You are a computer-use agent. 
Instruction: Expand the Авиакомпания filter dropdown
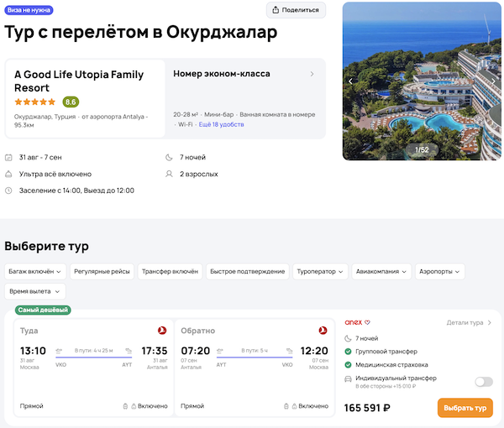point(382,271)
